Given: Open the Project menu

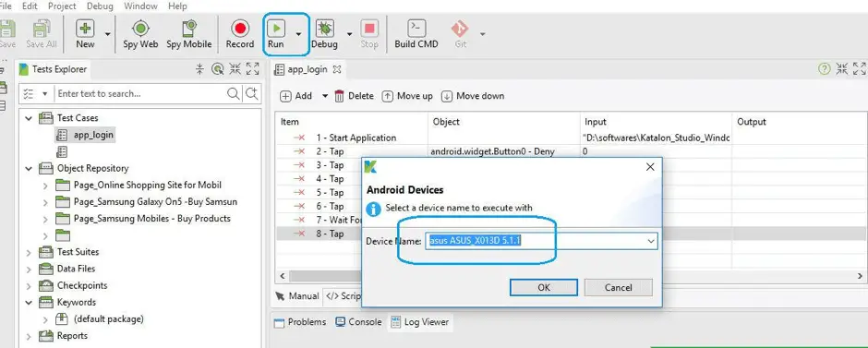Looking at the screenshot, I should [x=62, y=6].
